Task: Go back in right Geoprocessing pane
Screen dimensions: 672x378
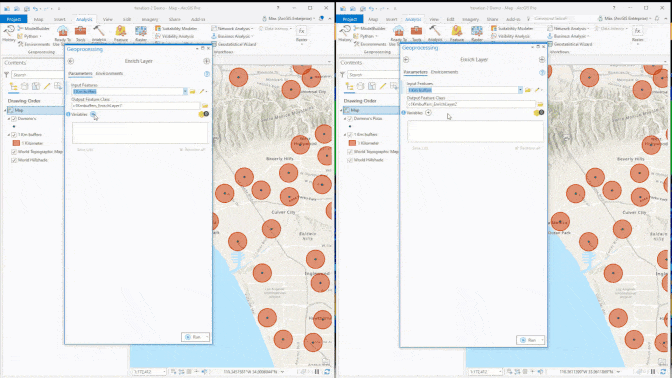Action: point(406,60)
